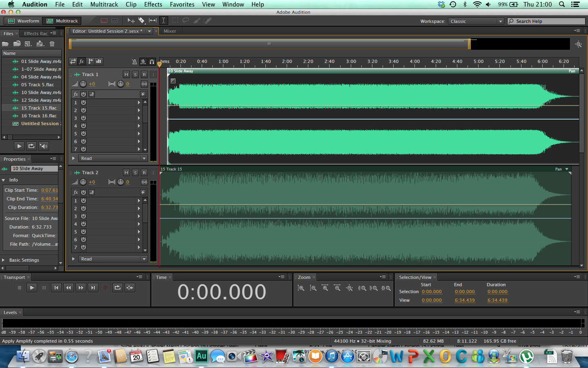The width and height of the screenshot is (588, 368).
Task: Collapse the Info section in Properties
Action: [4, 180]
